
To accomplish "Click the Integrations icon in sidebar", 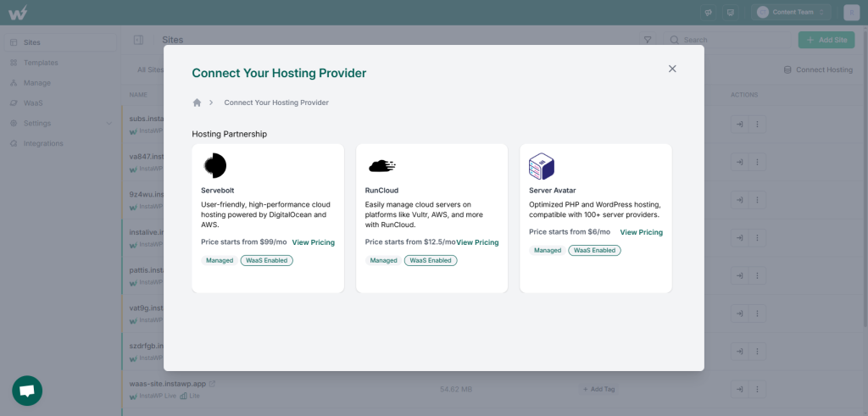I will click(14, 143).
